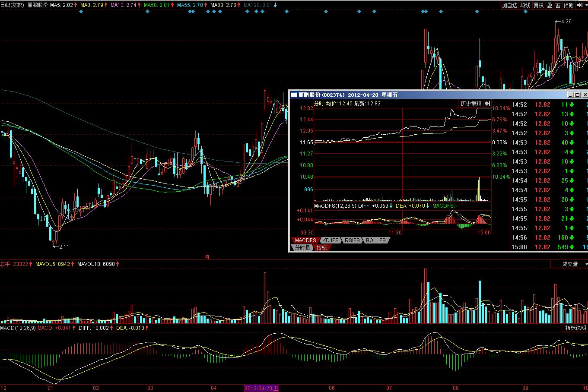
Task: Click the first blue diamond info marker at top-left
Action: pos(81,12)
